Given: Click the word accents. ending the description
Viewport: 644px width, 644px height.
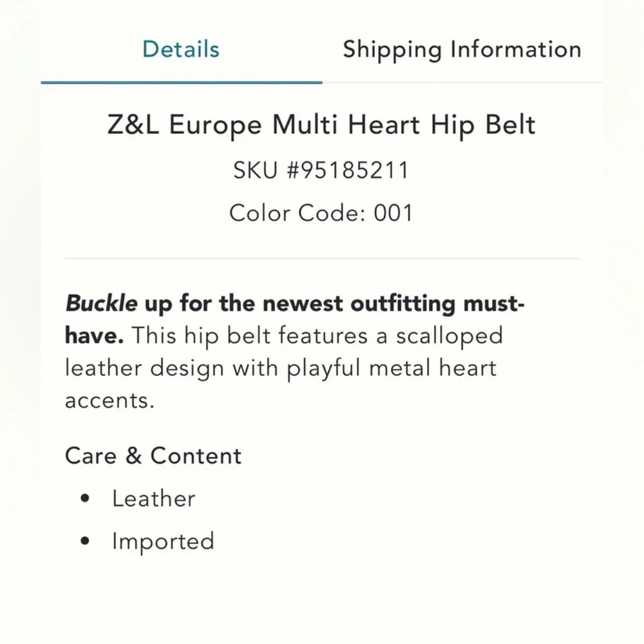Looking at the screenshot, I should pyautogui.click(x=109, y=401).
